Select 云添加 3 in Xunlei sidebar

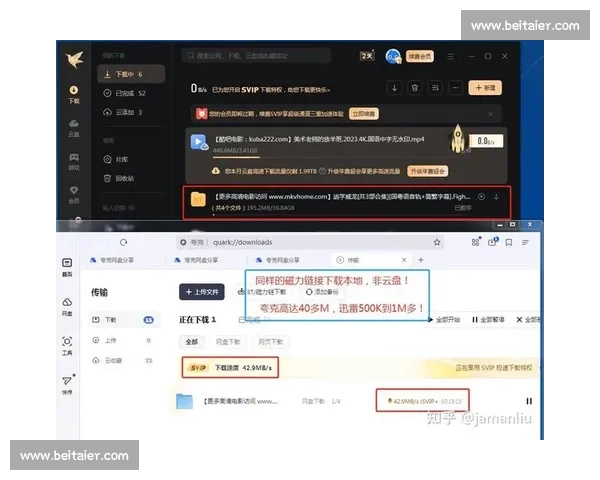123,112
